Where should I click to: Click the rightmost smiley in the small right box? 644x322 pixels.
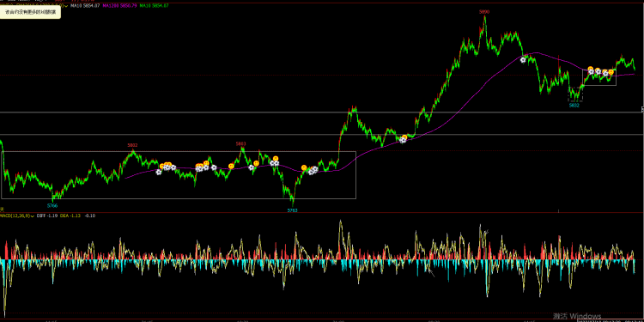(x=611, y=72)
